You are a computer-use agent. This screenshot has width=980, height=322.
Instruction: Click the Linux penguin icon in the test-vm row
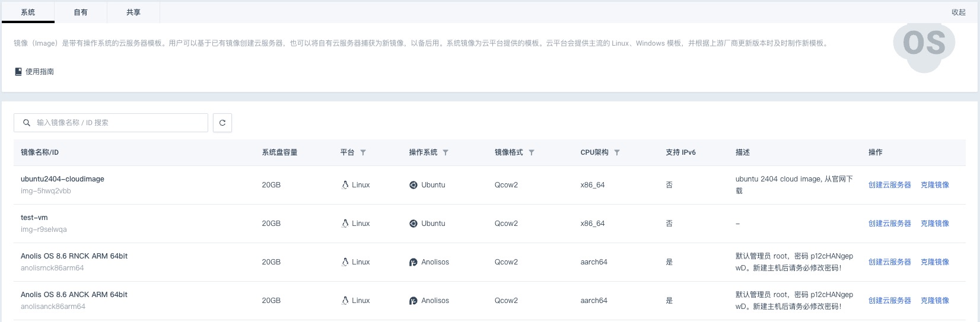click(x=345, y=224)
